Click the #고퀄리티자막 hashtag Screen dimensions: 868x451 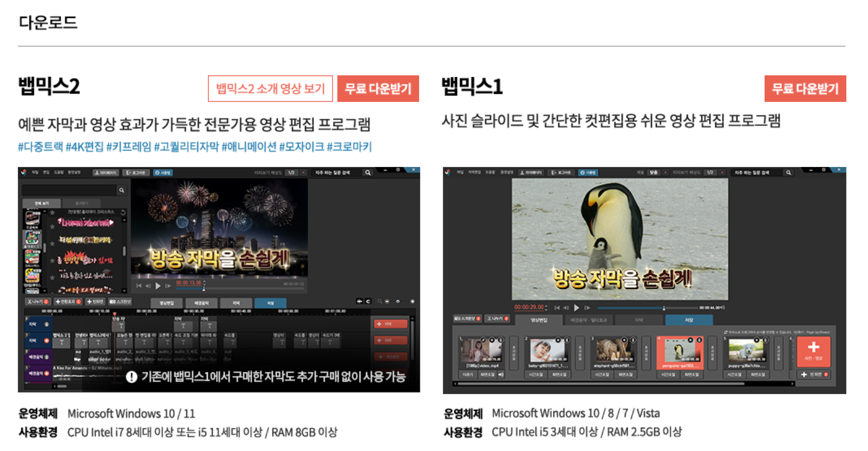point(186,147)
